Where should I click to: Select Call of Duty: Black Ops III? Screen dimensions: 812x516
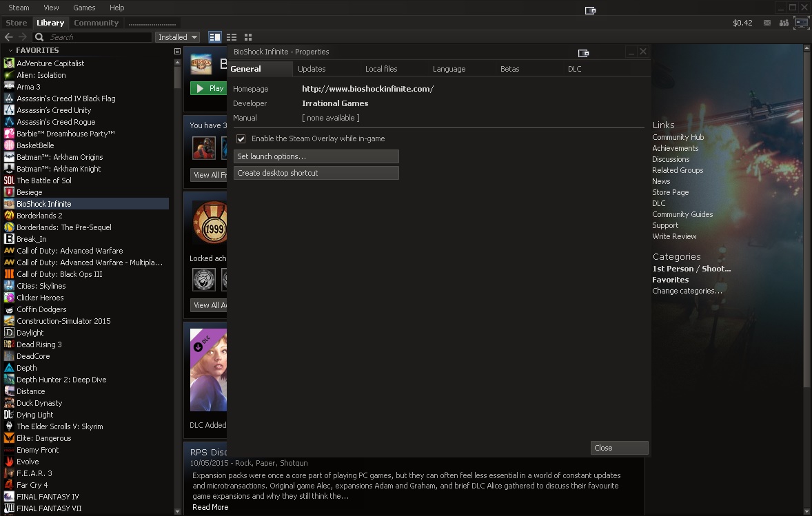[x=59, y=274]
